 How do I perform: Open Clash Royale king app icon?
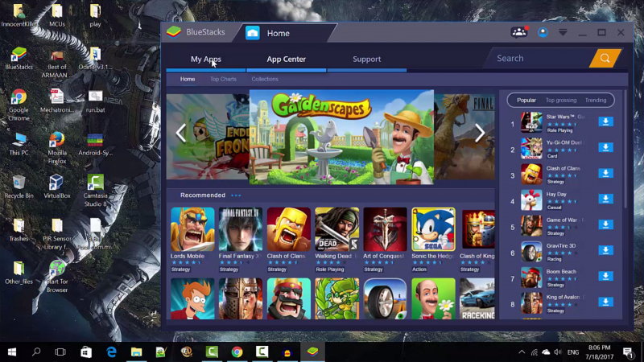tap(289, 298)
